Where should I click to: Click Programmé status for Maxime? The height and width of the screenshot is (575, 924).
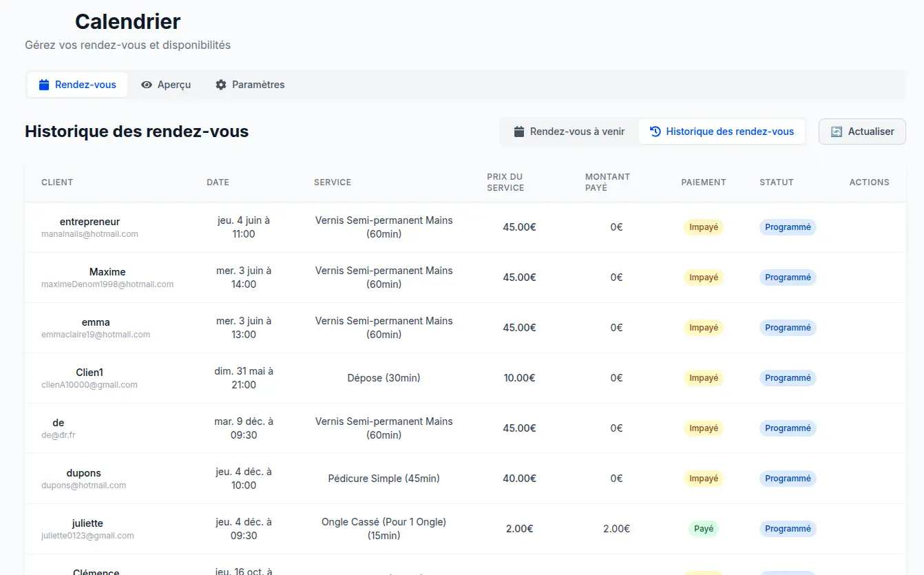tap(788, 278)
